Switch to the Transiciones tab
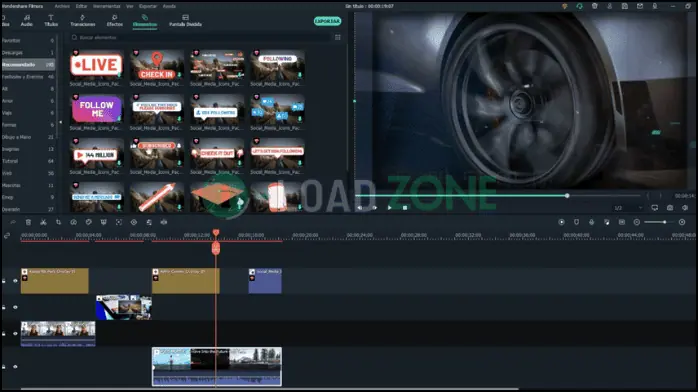 (83, 20)
